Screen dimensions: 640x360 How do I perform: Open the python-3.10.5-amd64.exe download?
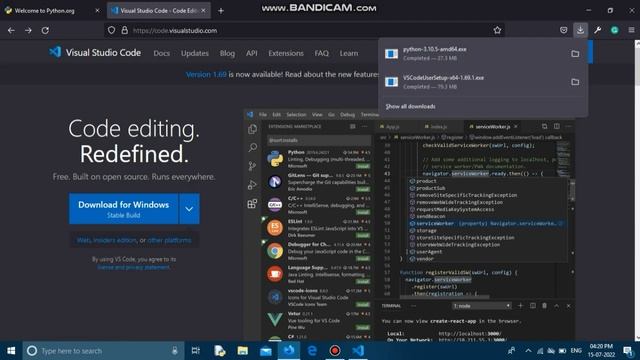(473, 53)
